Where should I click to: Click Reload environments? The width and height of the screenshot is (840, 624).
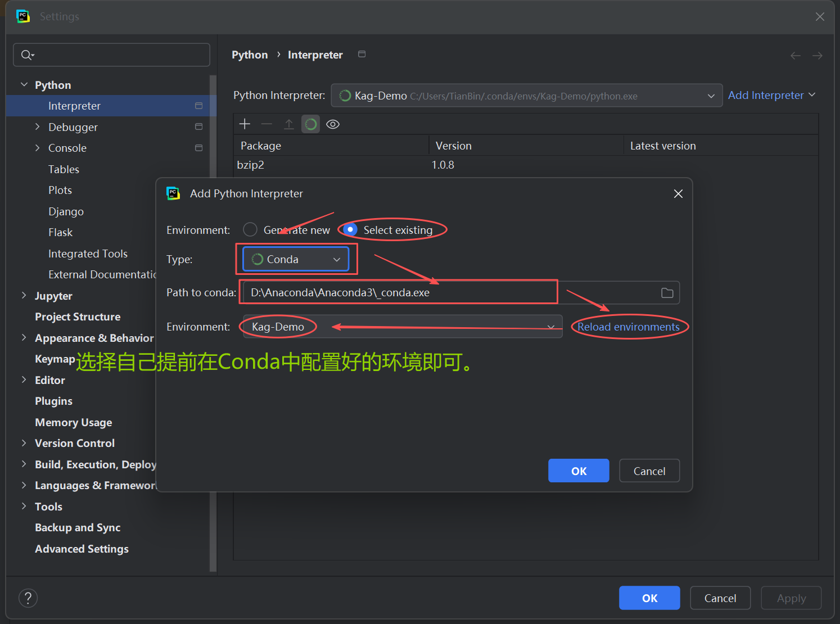[629, 327]
